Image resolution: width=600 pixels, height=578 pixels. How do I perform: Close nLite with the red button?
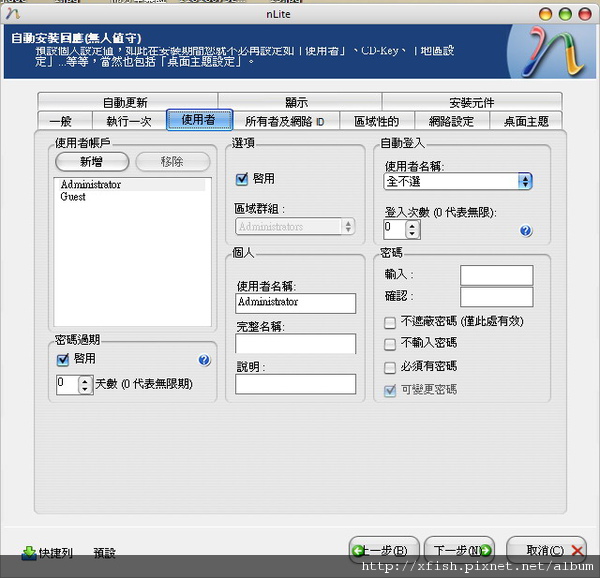click(585, 14)
